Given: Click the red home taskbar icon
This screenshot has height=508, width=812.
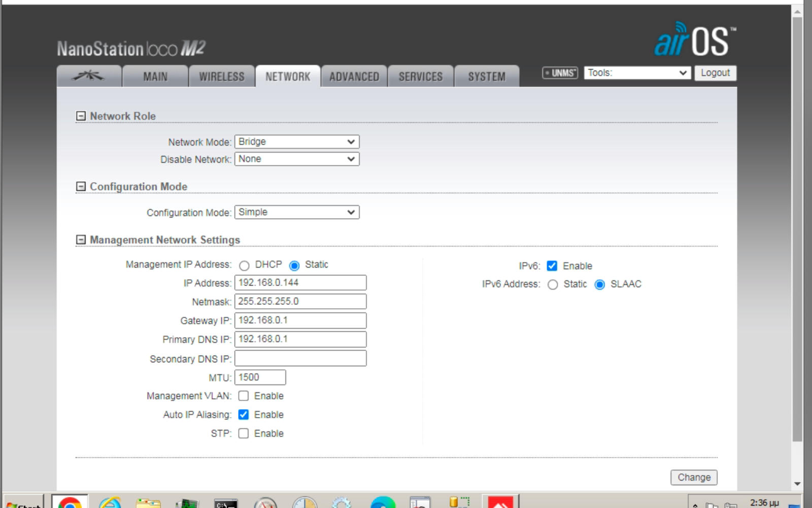Looking at the screenshot, I should (x=500, y=501).
